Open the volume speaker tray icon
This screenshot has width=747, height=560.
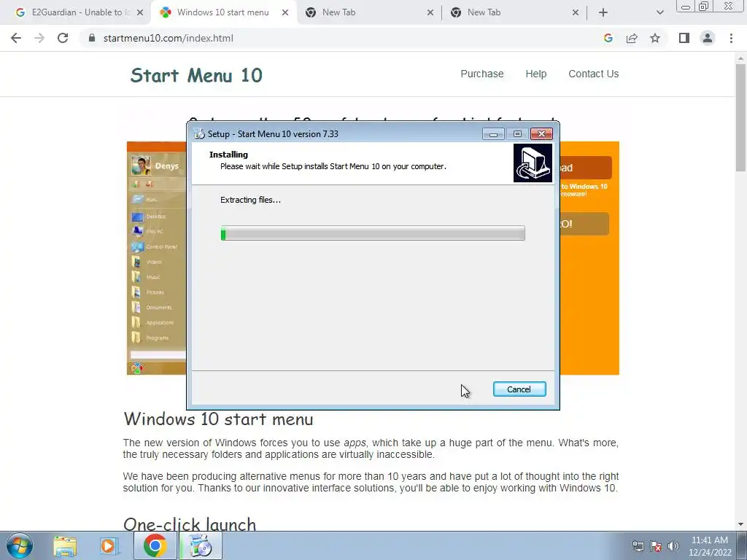673,546
